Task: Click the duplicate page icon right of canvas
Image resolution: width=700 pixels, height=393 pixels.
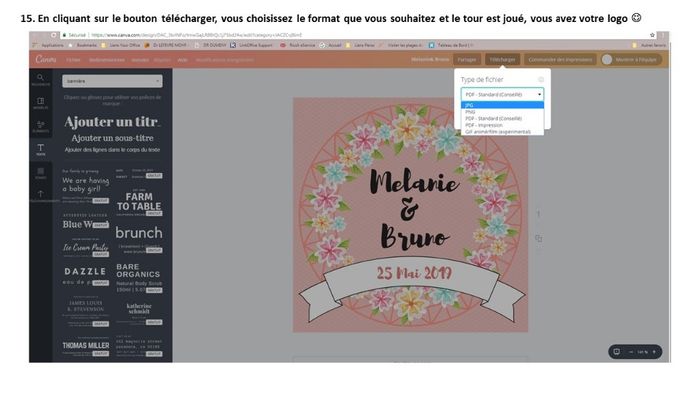Action: [x=539, y=238]
